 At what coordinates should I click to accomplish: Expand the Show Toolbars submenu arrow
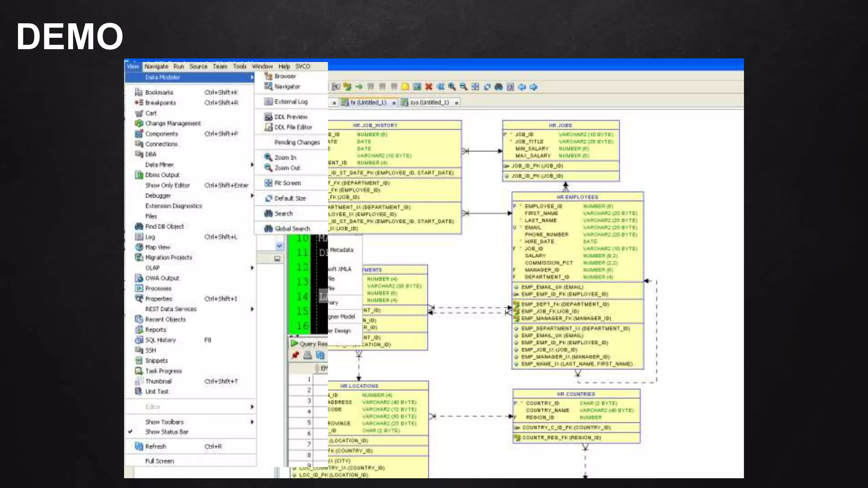[252, 422]
